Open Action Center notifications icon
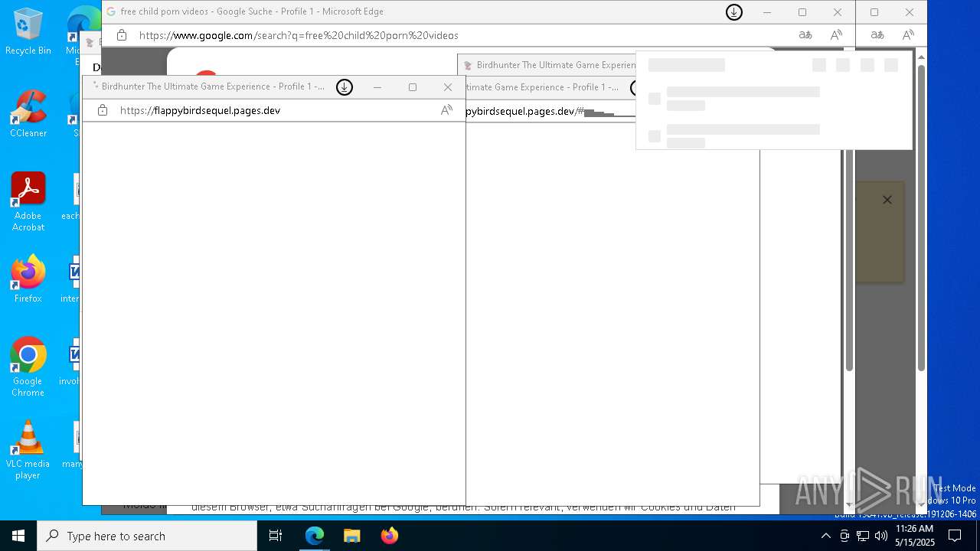 pyautogui.click(x=955, y=536)
